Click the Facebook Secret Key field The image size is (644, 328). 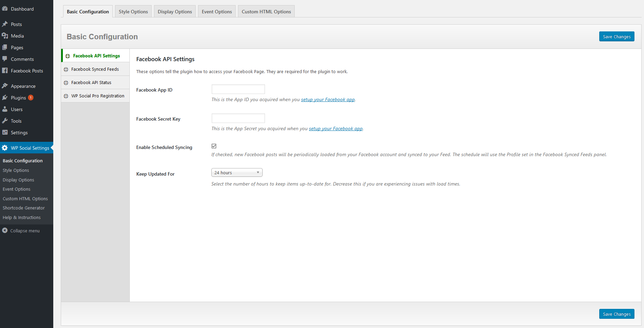(x=238, y=118)
